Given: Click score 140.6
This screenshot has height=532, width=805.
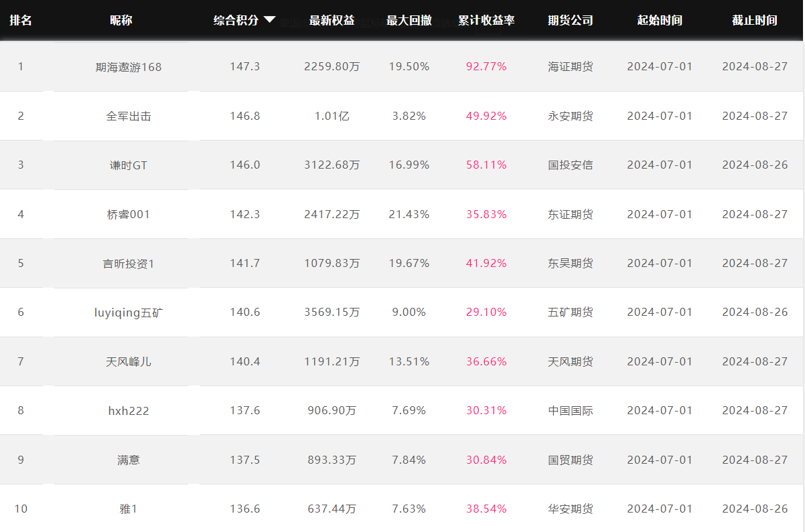Looking at the screenshot, I should point(244,312).
